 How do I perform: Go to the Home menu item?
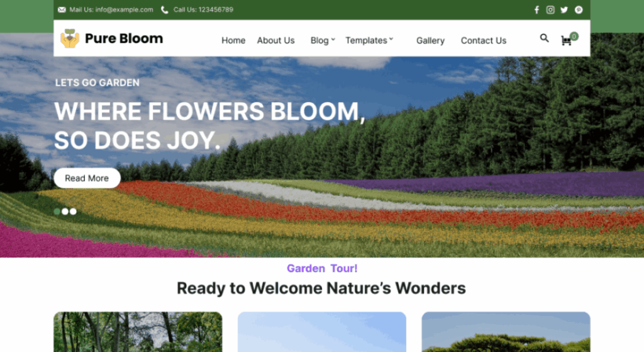(233, 40)
